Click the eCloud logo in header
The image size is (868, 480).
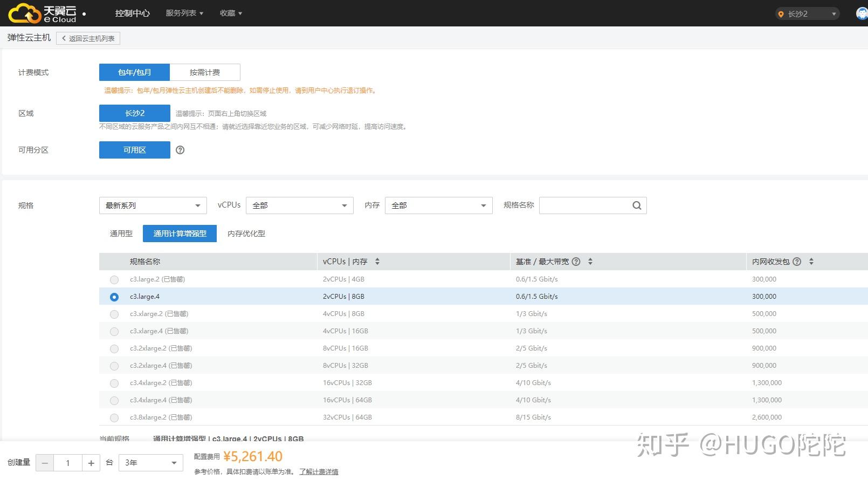click(43, 13)
